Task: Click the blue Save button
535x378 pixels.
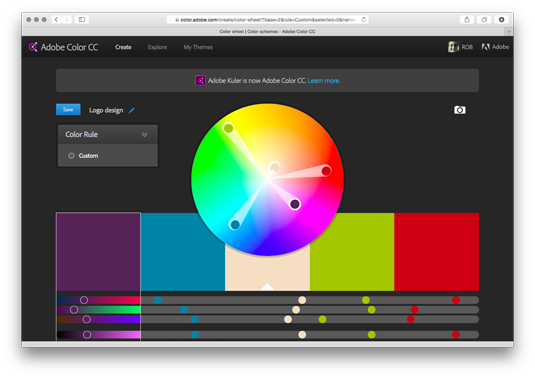Action: tap(68, 110)
